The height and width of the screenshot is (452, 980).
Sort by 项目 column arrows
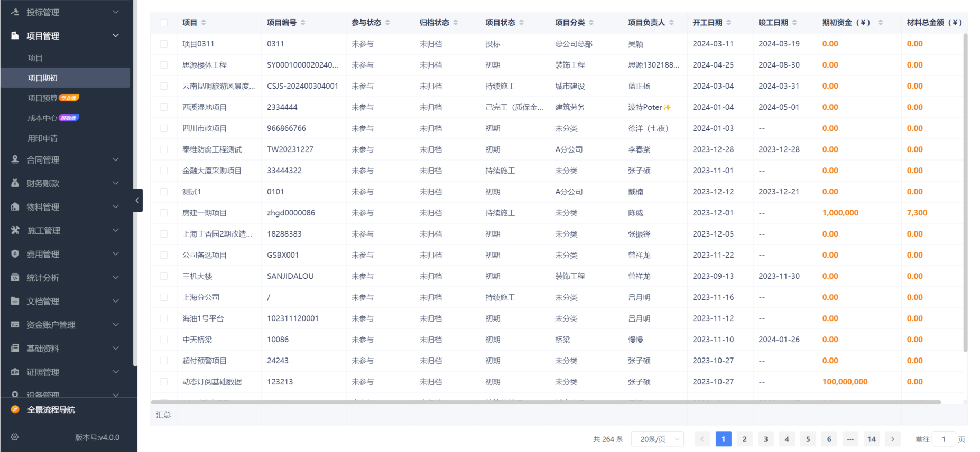coord(204,23)
